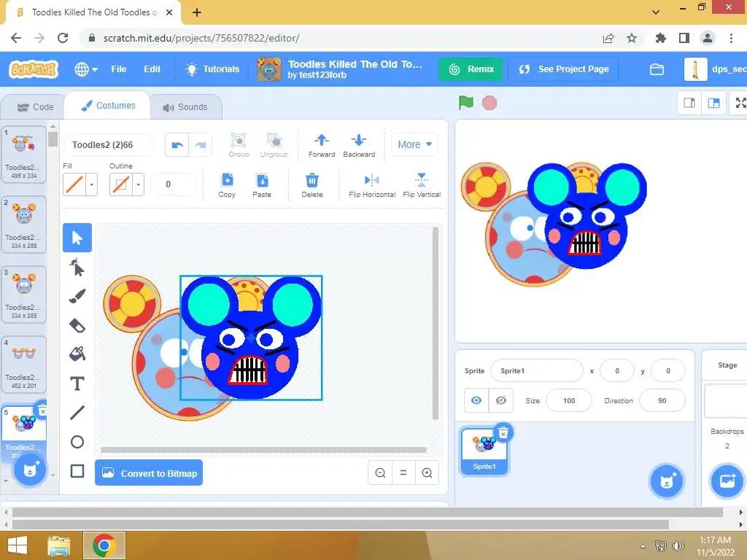Undo the last costume edit

(177, 145)
